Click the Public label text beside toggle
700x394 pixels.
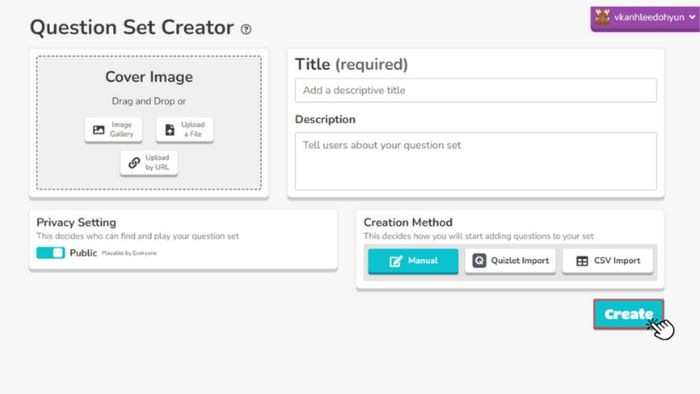pyautogui.click(x=83, y=253)
